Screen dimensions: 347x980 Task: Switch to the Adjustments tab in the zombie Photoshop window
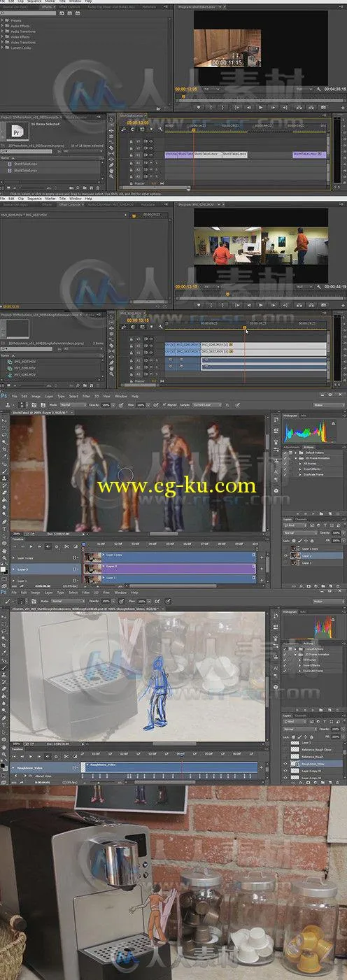291,447
